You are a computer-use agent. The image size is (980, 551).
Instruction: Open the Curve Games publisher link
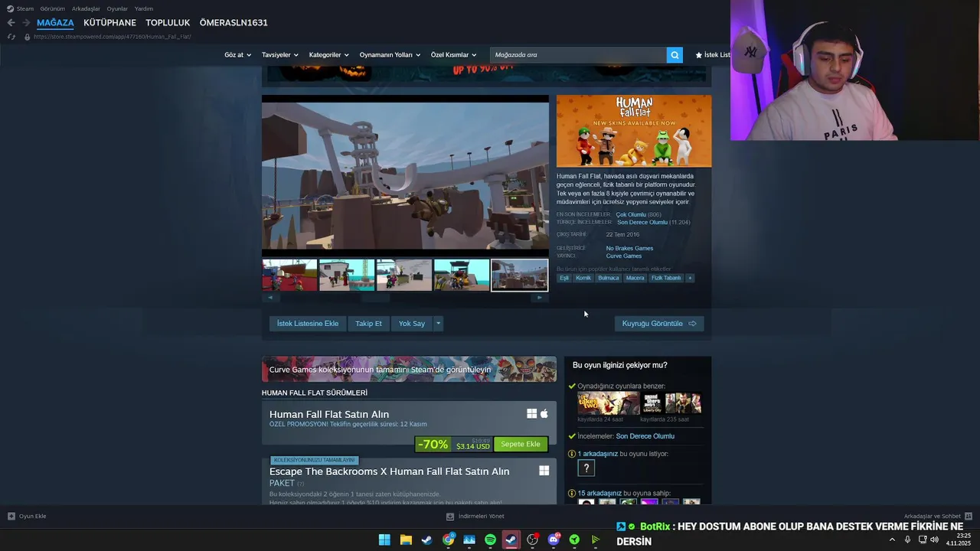point(624,256)
